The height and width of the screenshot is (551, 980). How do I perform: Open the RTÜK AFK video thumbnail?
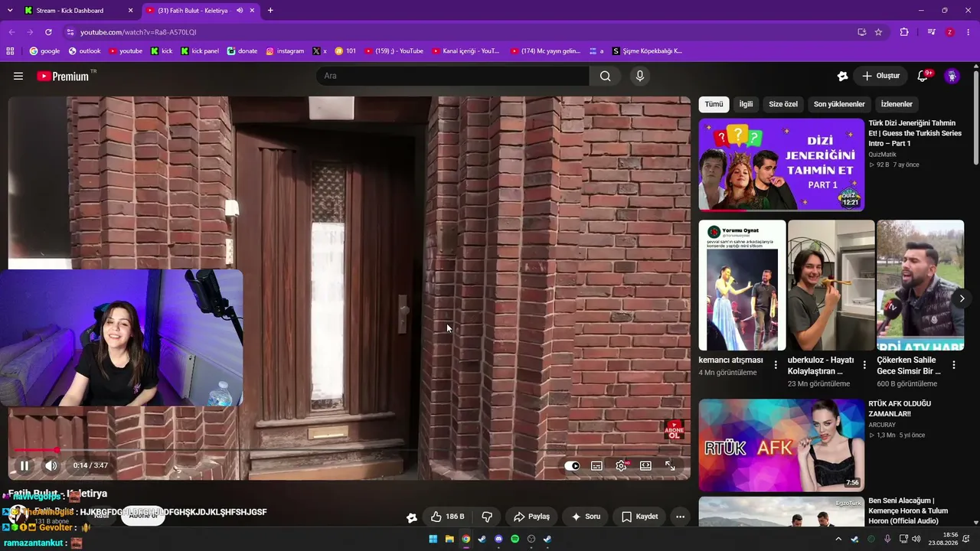782,445
